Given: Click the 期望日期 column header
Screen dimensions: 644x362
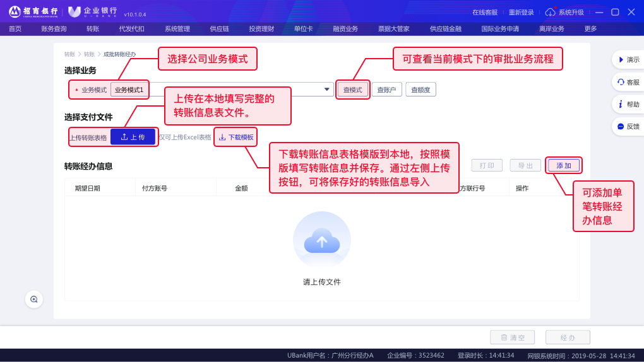Looking at the screenshot, I should (x=88, y=188).
